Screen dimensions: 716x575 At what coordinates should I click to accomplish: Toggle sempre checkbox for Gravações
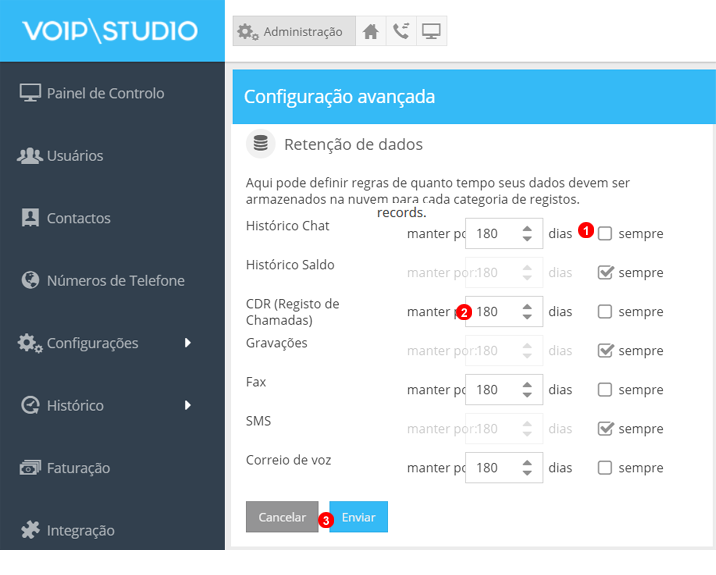[x=605, y=351]
